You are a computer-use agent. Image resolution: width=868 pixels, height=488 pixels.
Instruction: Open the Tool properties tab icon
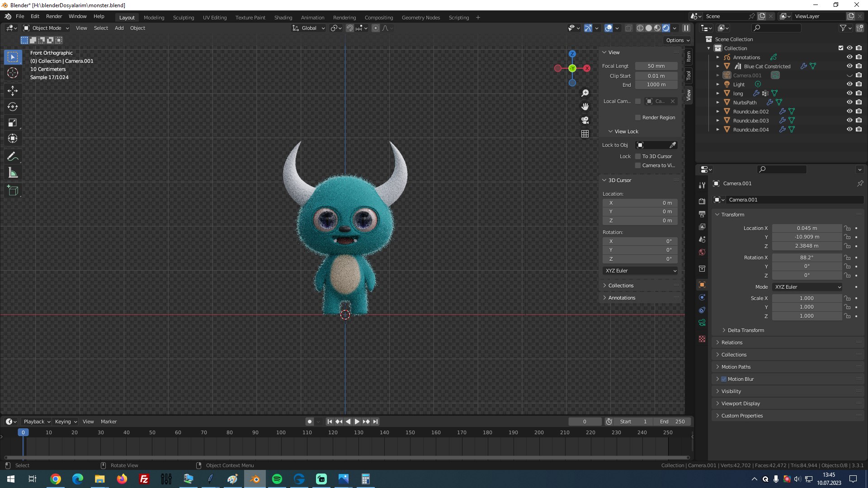point(702,185)
